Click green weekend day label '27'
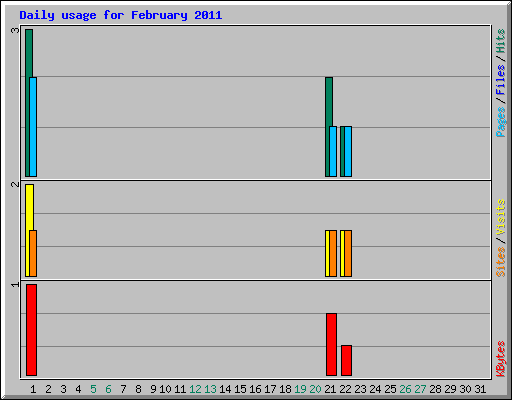Viewport: 512px width, 400px height. pyautogui.click(x=420, y=389)
